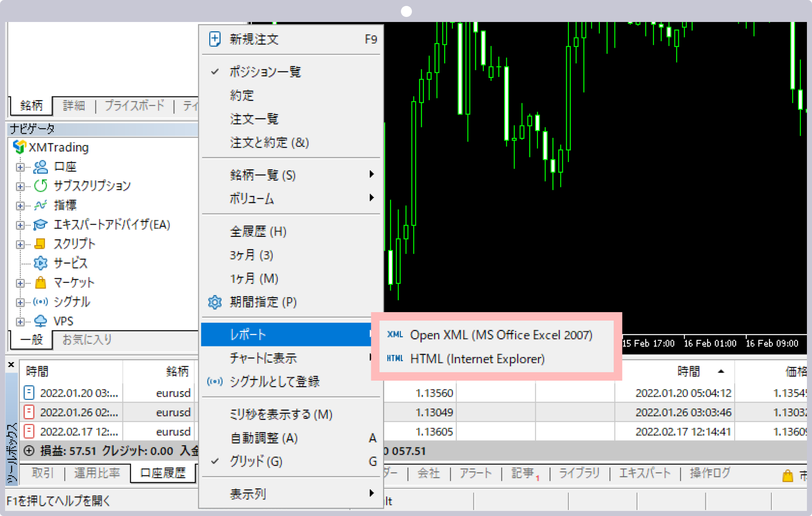Click the services gear icon

point(41,263)
